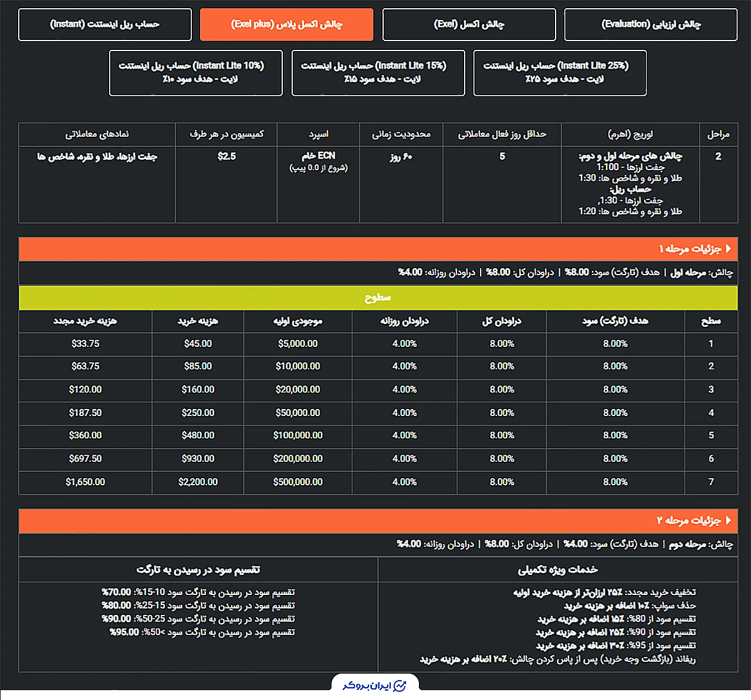Select the Exel plus challenge tab

[x=286, y=24]
